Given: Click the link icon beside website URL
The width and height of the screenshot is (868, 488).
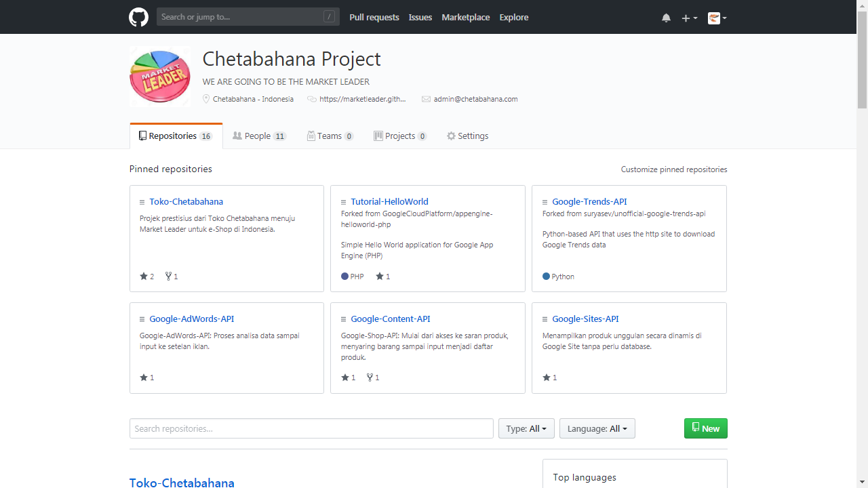Looking at the screenshot, I should pos(312,99).
